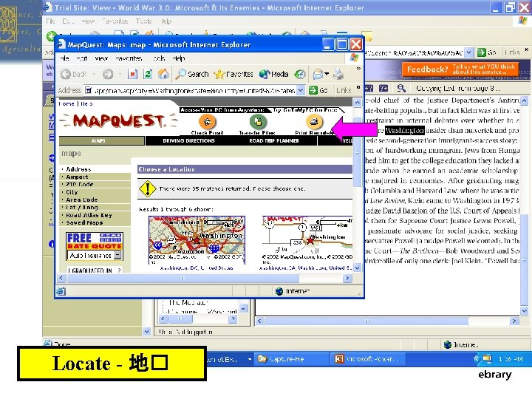
Task: Open View menu in MapQuest window
Action: [101, 58]
